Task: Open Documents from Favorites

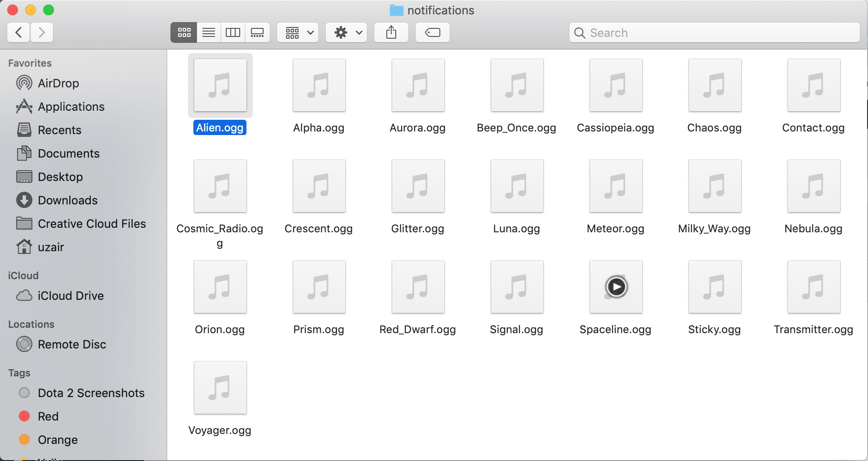Action: [x=68, y=154]
